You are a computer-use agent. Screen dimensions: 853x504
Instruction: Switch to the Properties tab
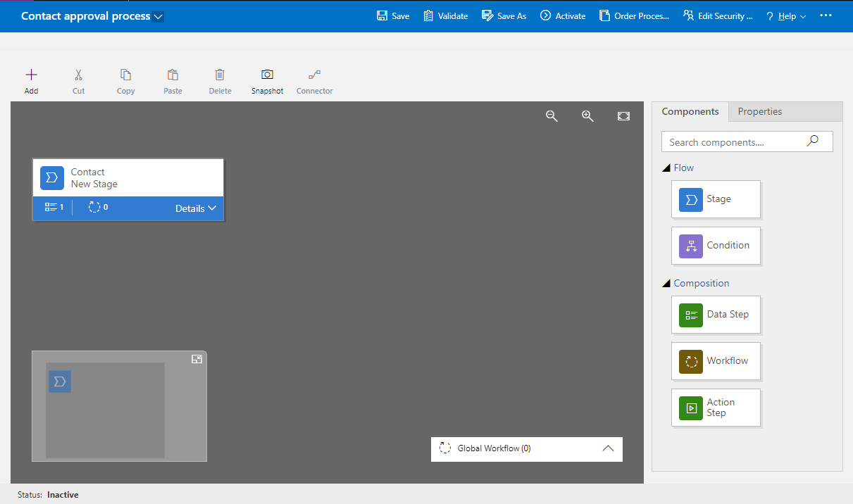tap(759, 111)
